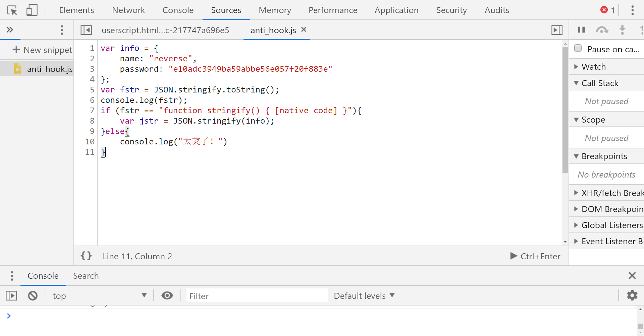Click the pretty print braces icon
This screenshot has height=336, width=644.
[86, 256]
